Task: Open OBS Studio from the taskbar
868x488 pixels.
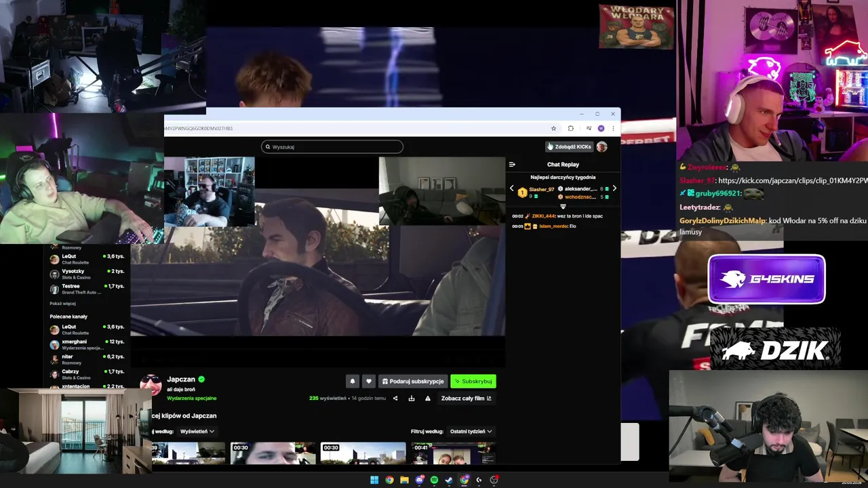Action: (x=494, y=480)
